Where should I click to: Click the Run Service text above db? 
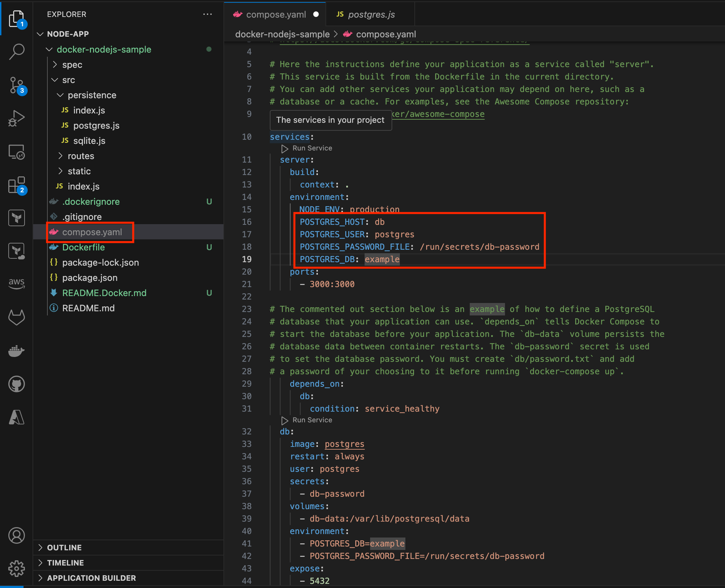coord(312,420)
